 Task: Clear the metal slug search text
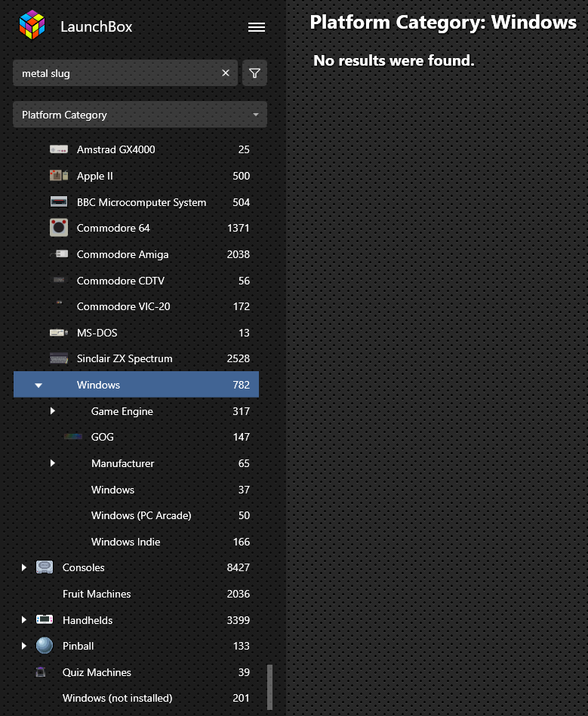pos(225,73)
